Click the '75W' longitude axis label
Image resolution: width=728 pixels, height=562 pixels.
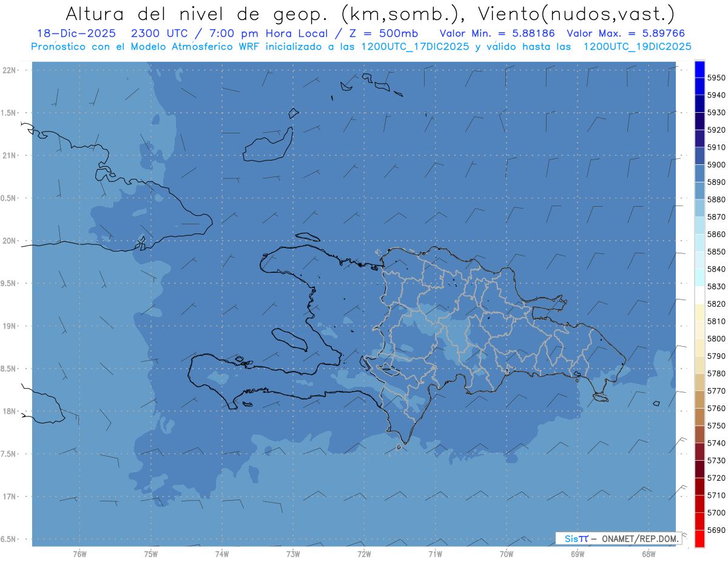click(x=150, y=554)
